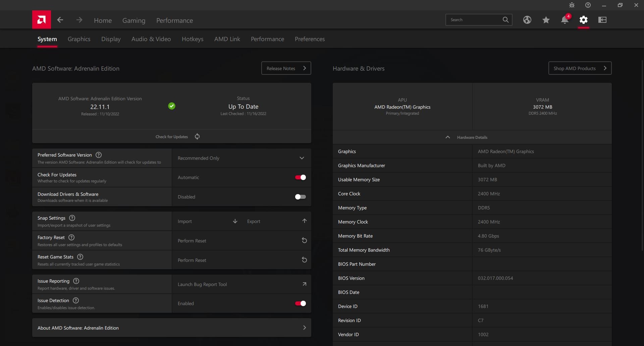Open the bug report icon in title bar
The image size is (644, 346).
572,5
